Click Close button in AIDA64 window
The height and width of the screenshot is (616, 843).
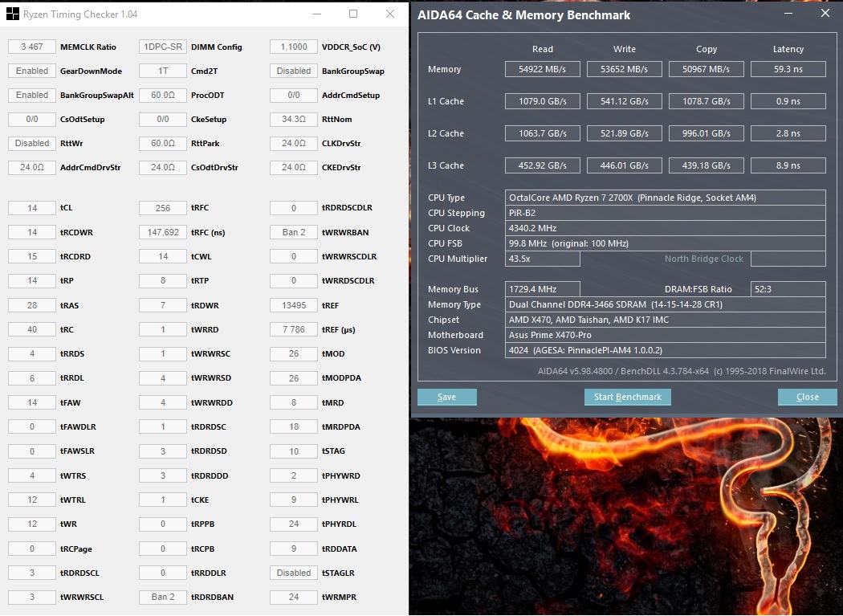807,397
